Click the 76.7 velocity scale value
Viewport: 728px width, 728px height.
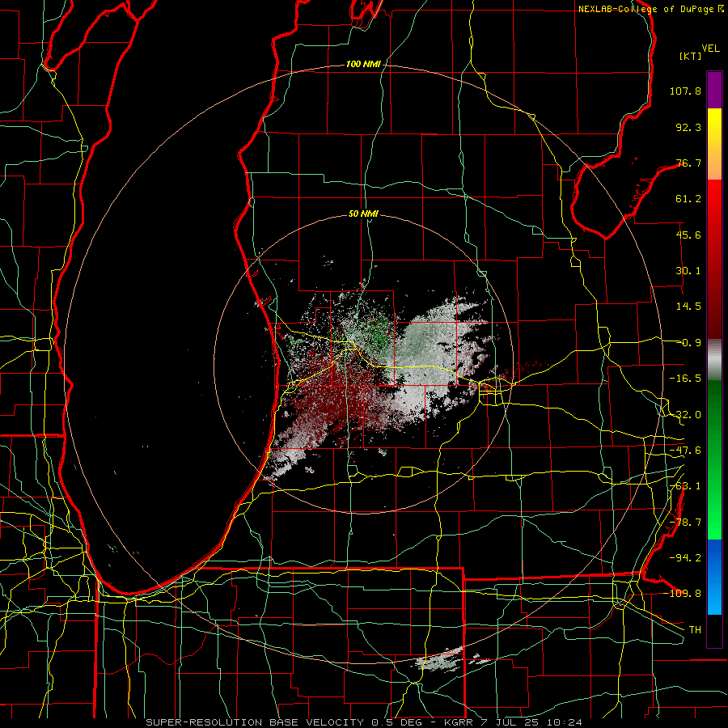tap(688, 163)
